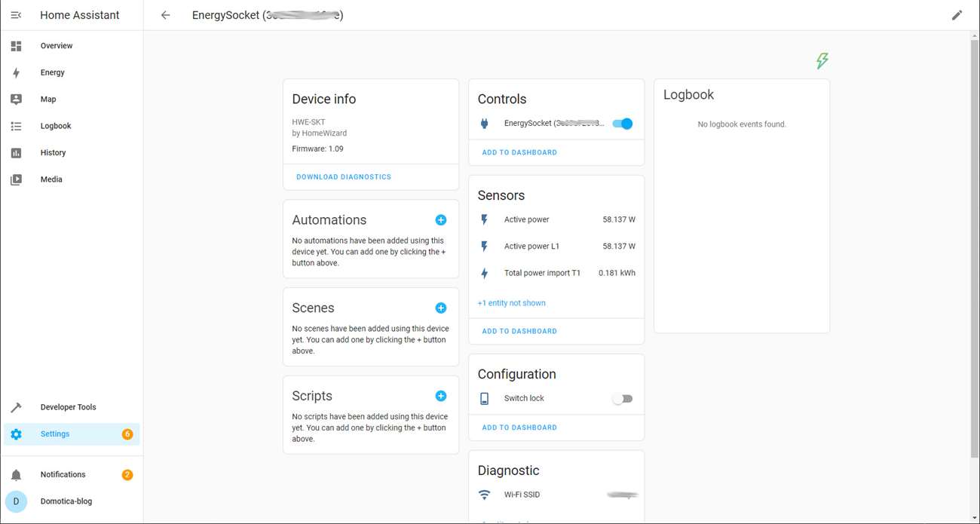This screenshot has height=524, width=980.
Task: Go back using the arrow icon
Action: [166, 15]
